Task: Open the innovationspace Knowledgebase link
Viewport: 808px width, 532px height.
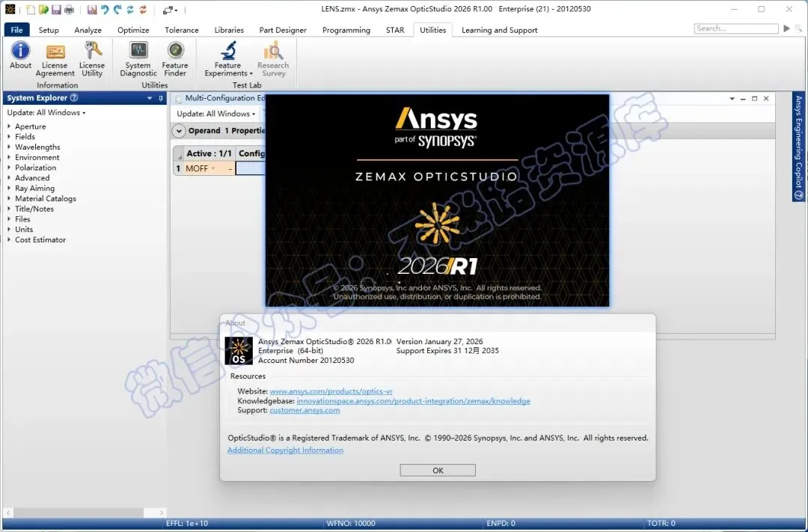Action: [x=413, y=400]
